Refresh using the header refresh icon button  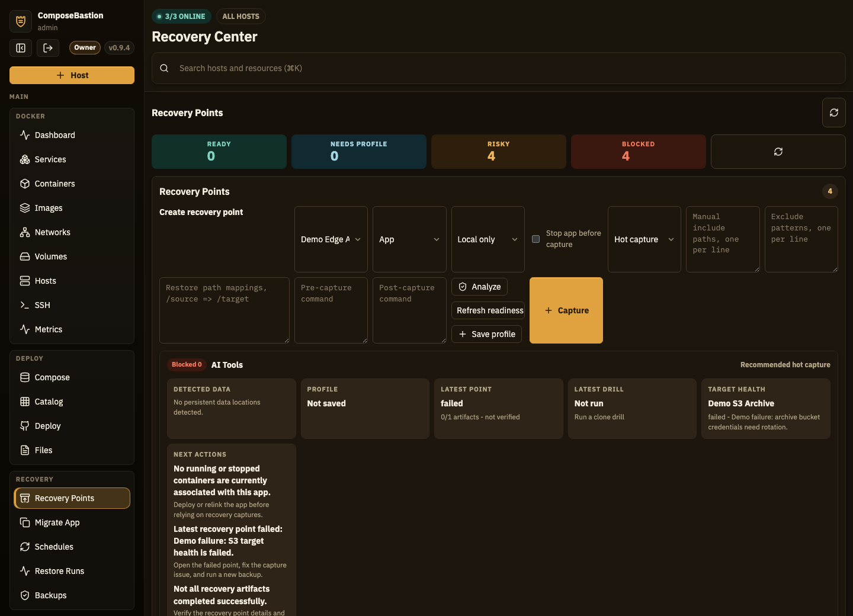coord(834,113)
